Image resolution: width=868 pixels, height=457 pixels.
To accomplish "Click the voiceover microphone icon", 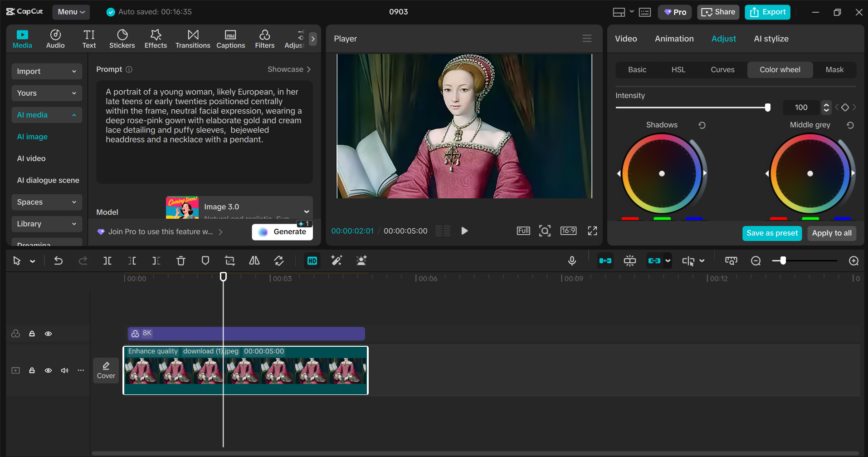I will click(572, 260).
